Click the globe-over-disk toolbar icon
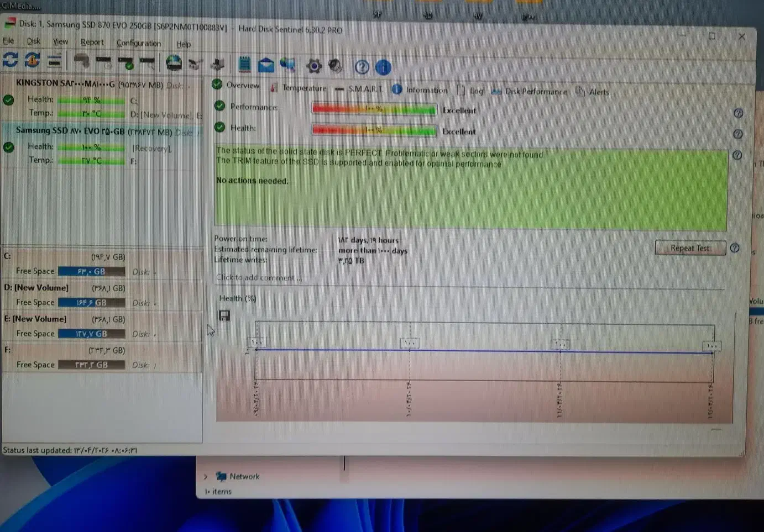764x532 pixels. pyautogui.click(x=174, y=63)
